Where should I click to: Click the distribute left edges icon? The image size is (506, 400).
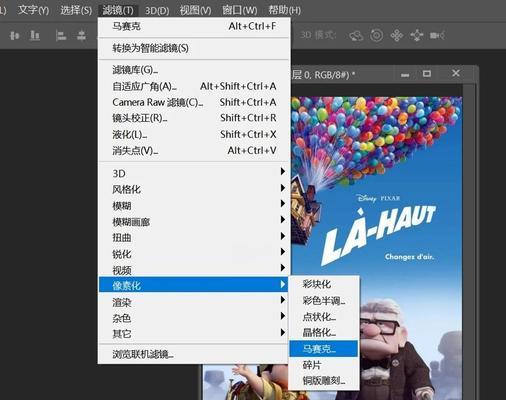coord(61,35)
